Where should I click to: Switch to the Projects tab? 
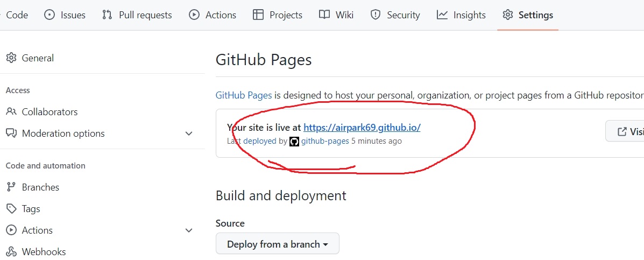coord(277,15)
